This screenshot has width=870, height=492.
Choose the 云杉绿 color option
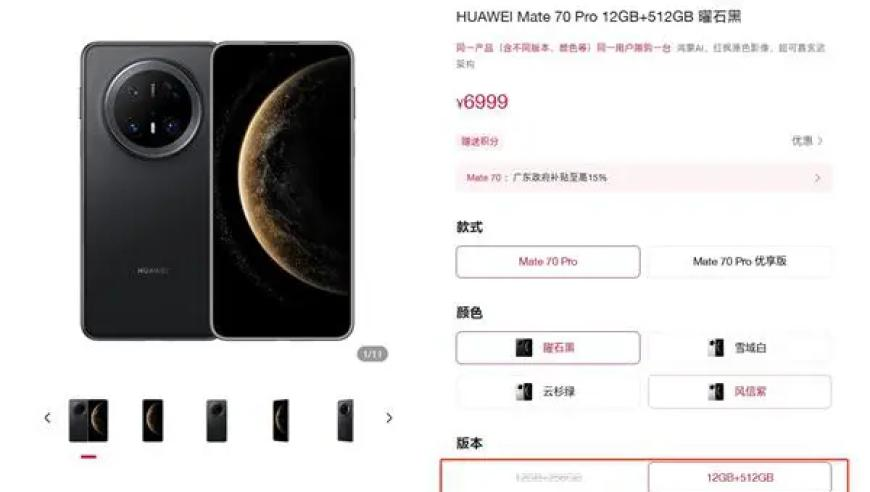coord(548,392)
